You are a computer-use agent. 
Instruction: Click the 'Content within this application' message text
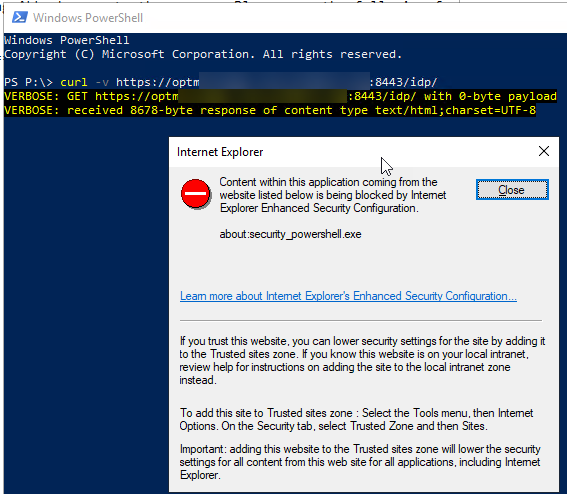click(x=333, y=195)
